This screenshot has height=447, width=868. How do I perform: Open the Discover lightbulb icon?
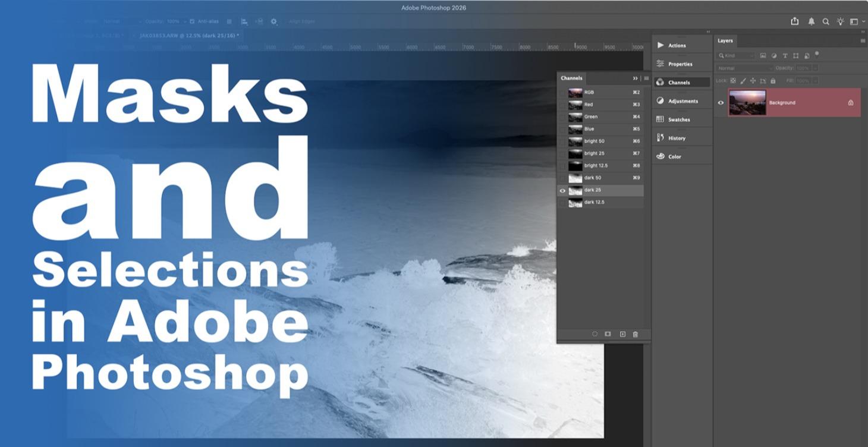coord(840,21)
